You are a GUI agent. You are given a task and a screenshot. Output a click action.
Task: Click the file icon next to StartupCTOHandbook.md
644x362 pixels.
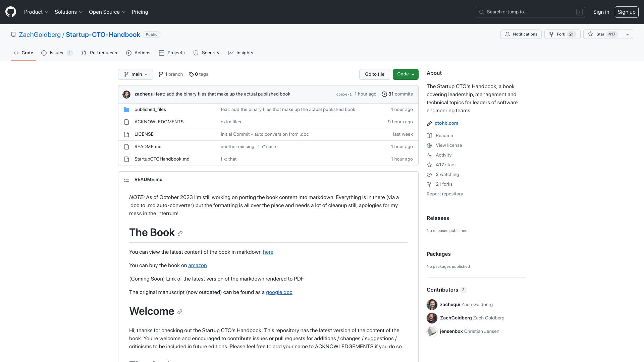pyautogui.click(x=126, y=159)
